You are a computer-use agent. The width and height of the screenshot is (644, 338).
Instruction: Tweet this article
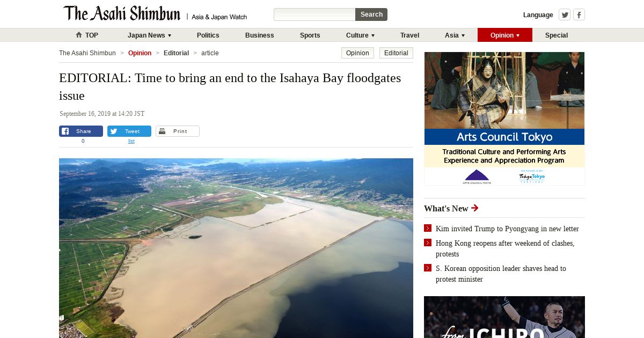point(129,131)
